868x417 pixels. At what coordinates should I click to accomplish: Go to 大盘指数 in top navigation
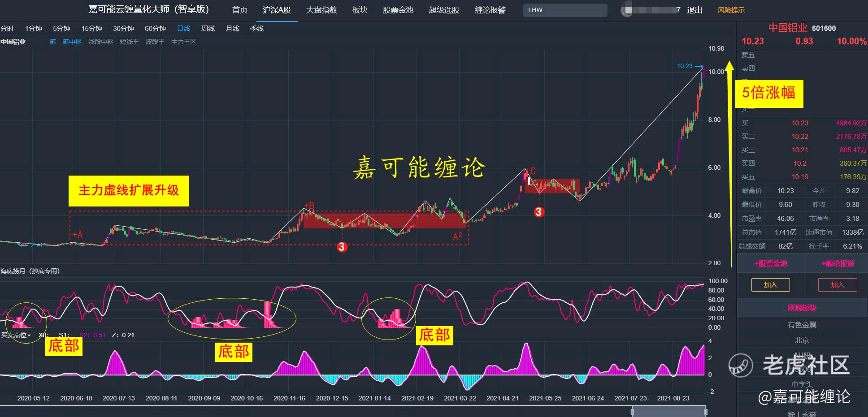[x=321, y=10]
